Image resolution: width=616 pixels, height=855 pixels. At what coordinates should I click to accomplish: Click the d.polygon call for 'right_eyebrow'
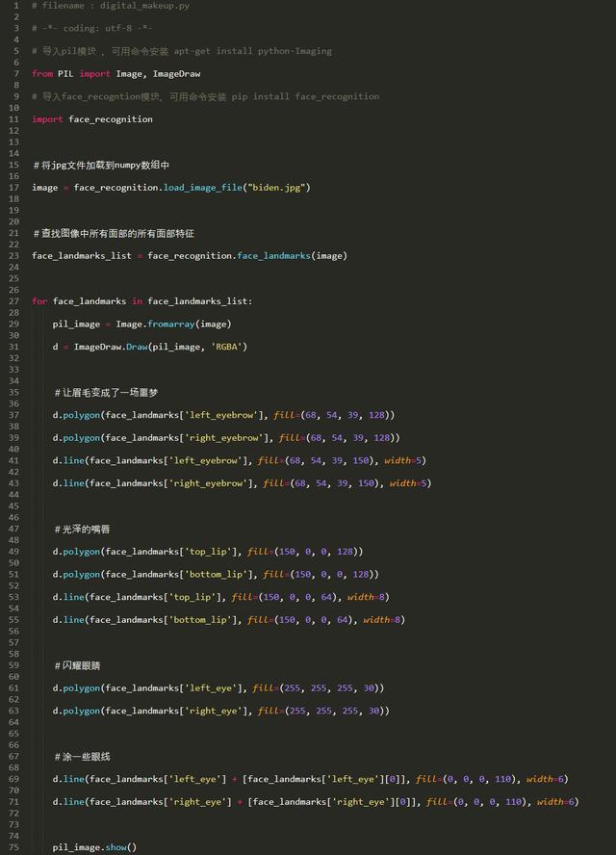[x=226, y=438]
